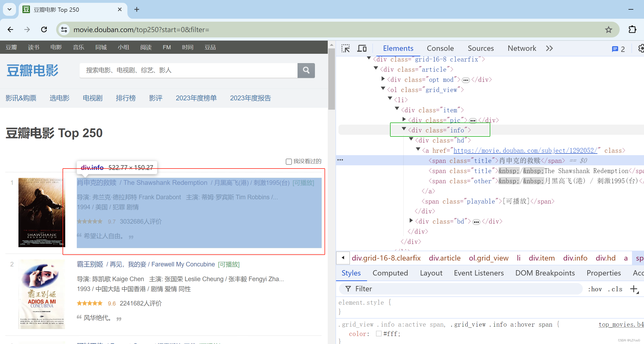The height and width of the screenshot is (344, 644).
Task: Show more DevTools tabs with chevrons
Action: 549,48
